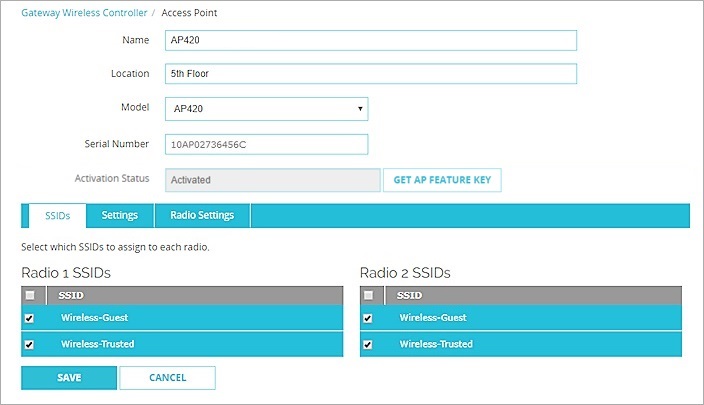The width and height of the screenshot is (704, 405).
Task: Click the Save button
Action: (69, 378)
